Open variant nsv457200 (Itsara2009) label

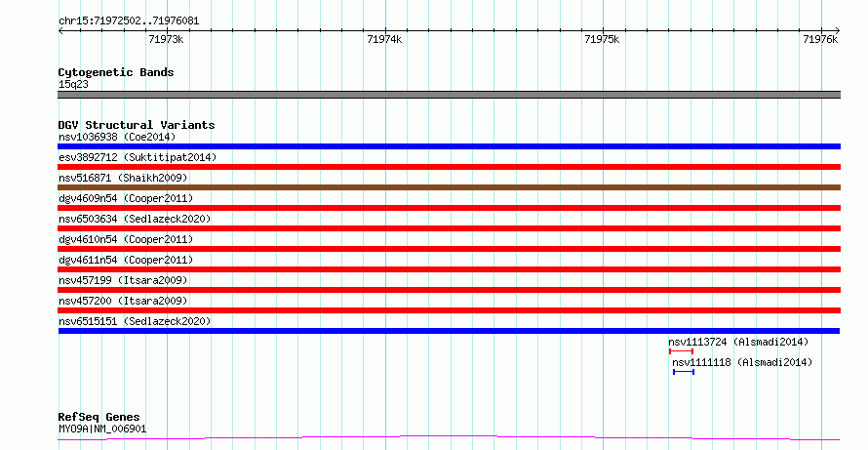click(x=123, y=301)
